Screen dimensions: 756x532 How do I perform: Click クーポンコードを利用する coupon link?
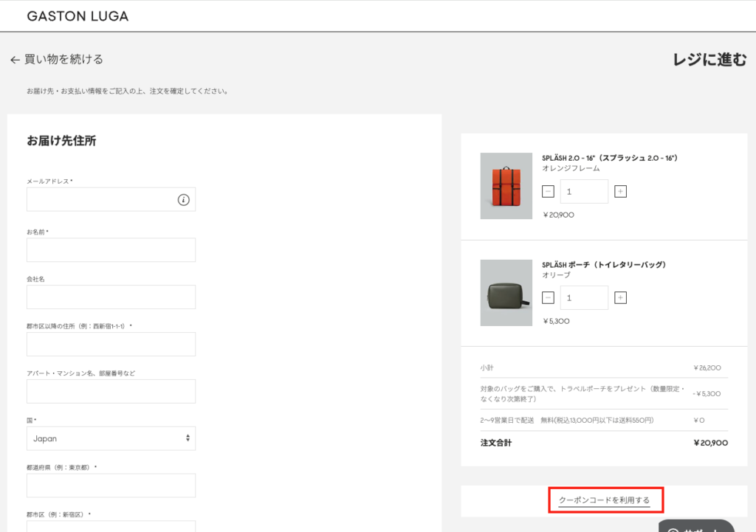[x=605, y=500]
